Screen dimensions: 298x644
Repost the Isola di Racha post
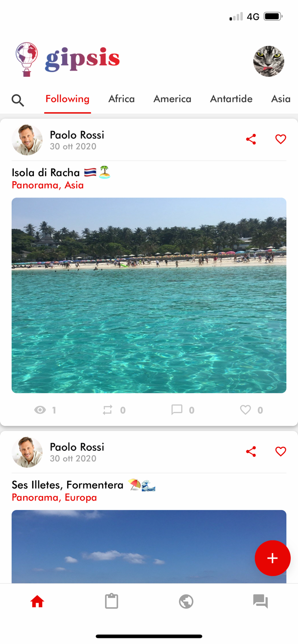click(108, 410)
